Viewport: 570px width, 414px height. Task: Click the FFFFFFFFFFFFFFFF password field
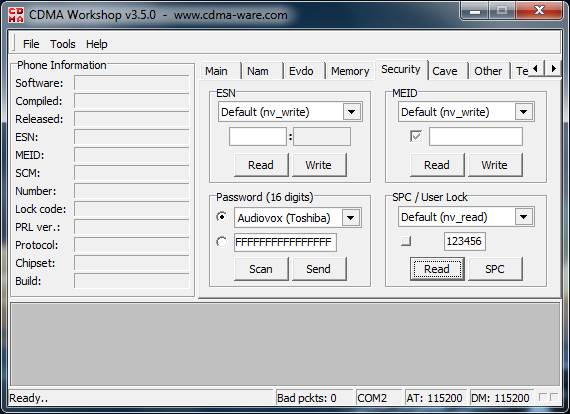285,242
